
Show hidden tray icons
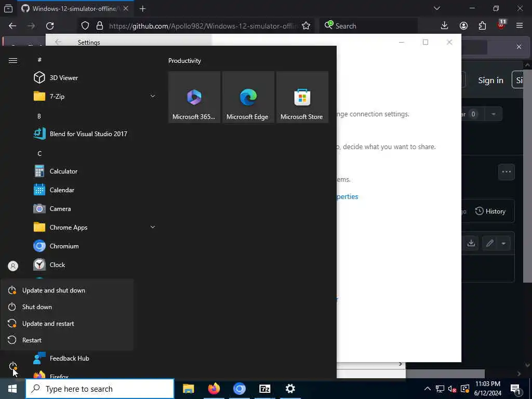tap(428, 389)
